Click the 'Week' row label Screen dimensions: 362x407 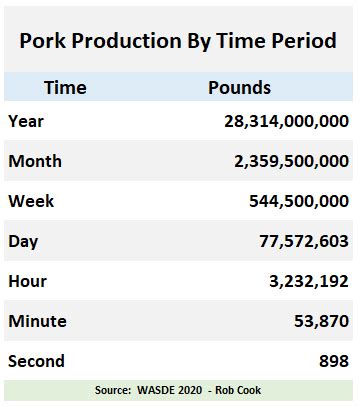click(31, 201)
